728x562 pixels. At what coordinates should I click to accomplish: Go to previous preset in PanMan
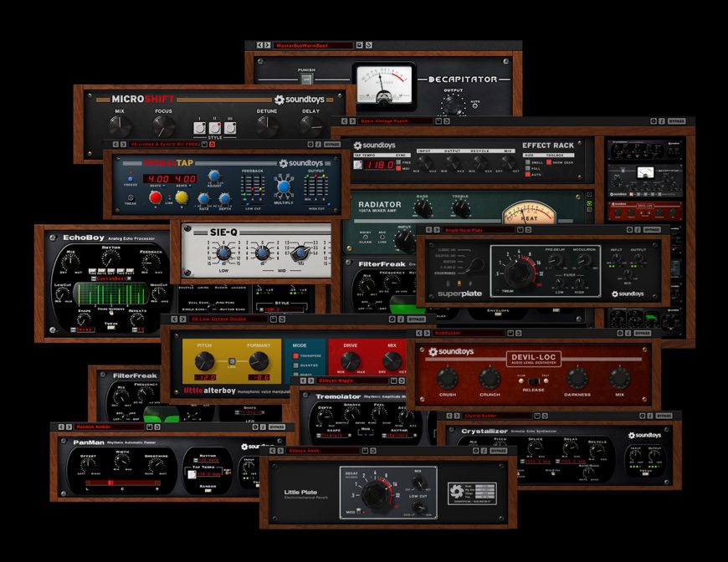point(61,427)
